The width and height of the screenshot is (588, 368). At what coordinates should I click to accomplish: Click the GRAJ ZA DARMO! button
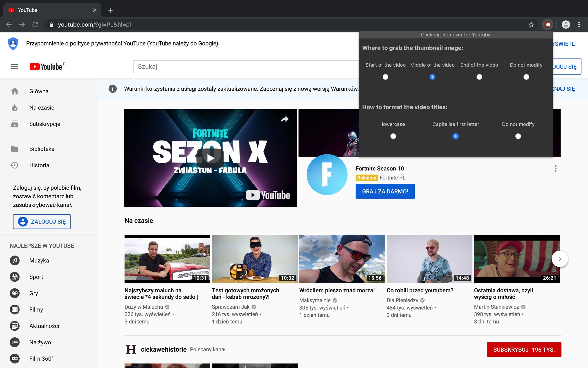[x=385, y=191]
